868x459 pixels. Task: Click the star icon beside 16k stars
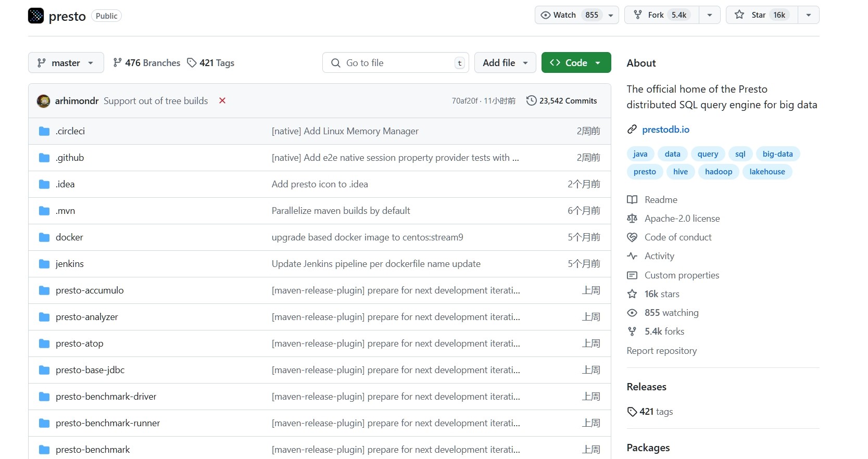click(632, 294)
